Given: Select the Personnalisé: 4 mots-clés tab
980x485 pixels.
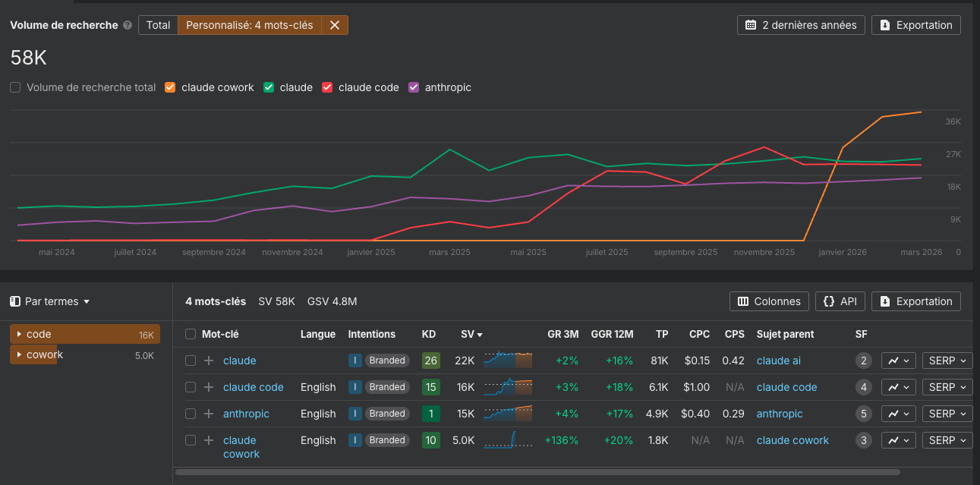Looking at the screenshot, I should pos(248,24).
